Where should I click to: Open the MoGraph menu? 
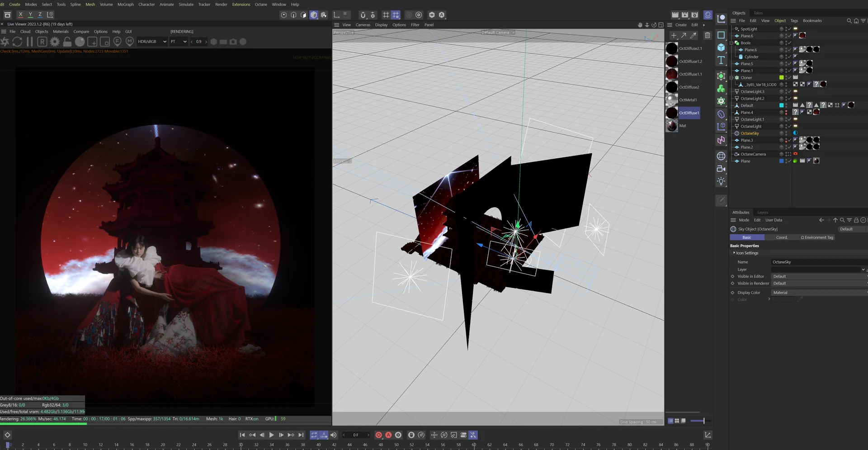click(x=126, y=5)
